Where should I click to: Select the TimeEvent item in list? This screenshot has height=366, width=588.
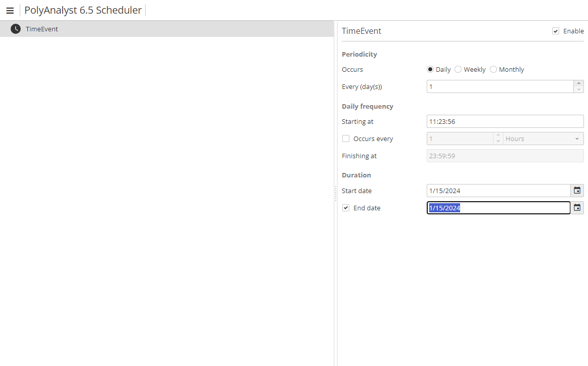[42, 29]
